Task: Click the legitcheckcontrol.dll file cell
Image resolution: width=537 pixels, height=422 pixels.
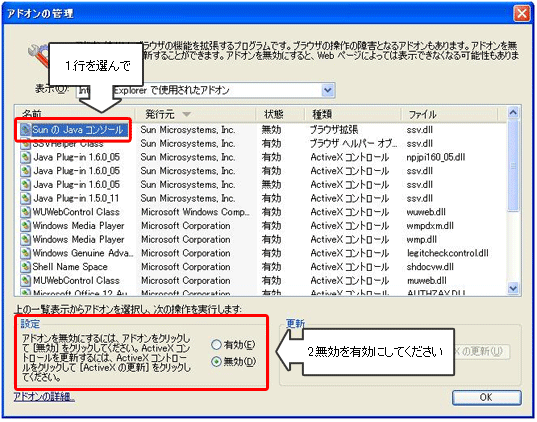Action: pyautogui.click(x=448, y=253)
